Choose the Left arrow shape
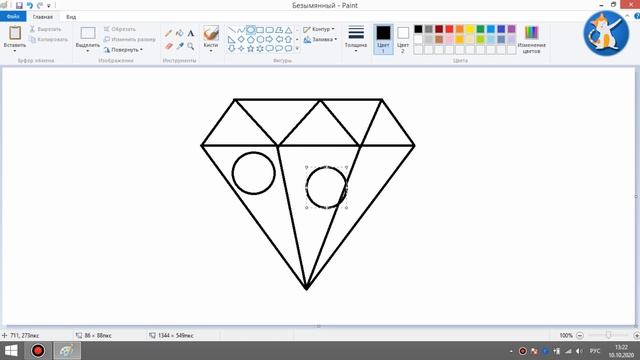Image resolution: width=640 pixels, height=360 pixels. [279, 40]
